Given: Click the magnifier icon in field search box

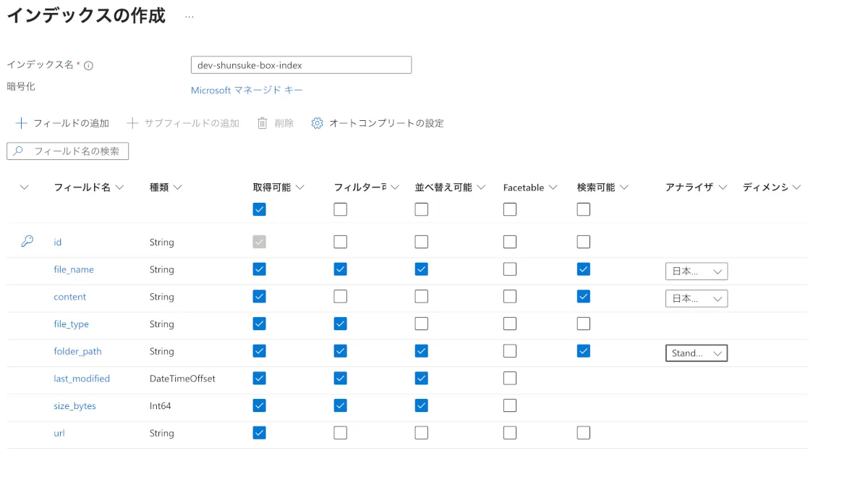Looking at the screenshot, I should 19,151.
